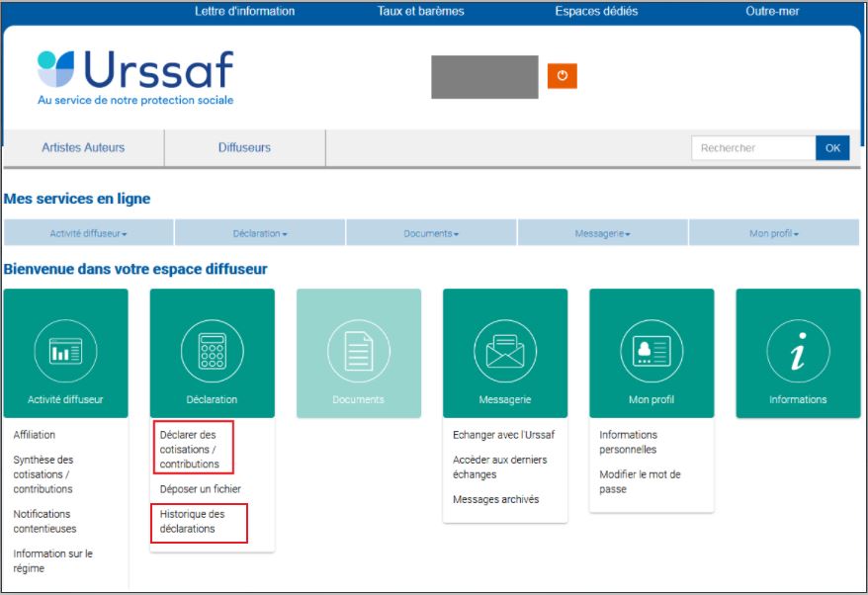Open the Déclaration calculator icon tile

[x=212, y=353]
